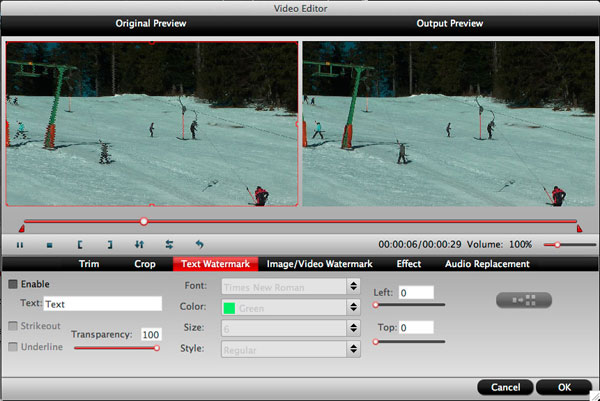600x401 pixels.
Task: Toggle the Underline checkbox
Action: 13,347
